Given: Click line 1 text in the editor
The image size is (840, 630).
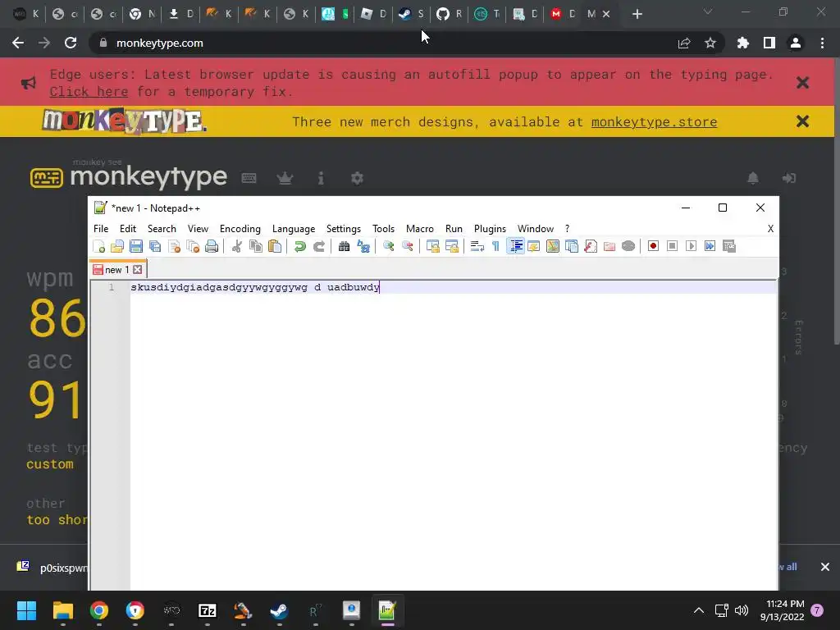Looking at the screenshot, I should [255, 287].
